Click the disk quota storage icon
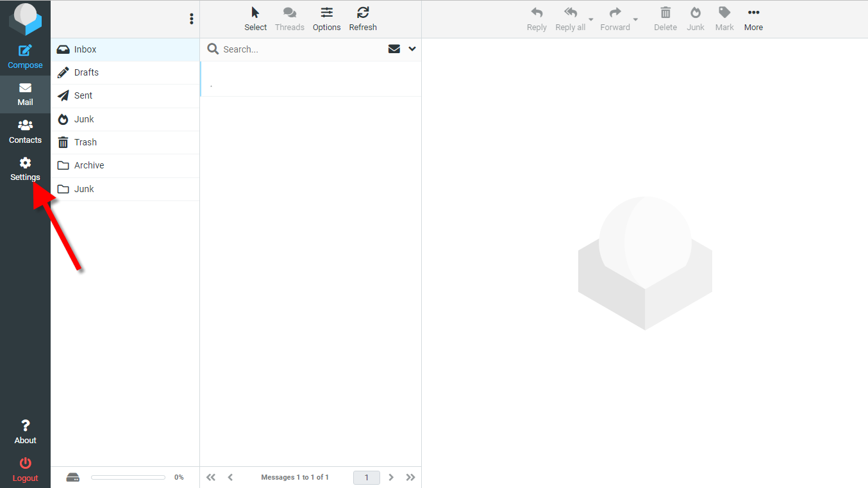 click(73, 477)
